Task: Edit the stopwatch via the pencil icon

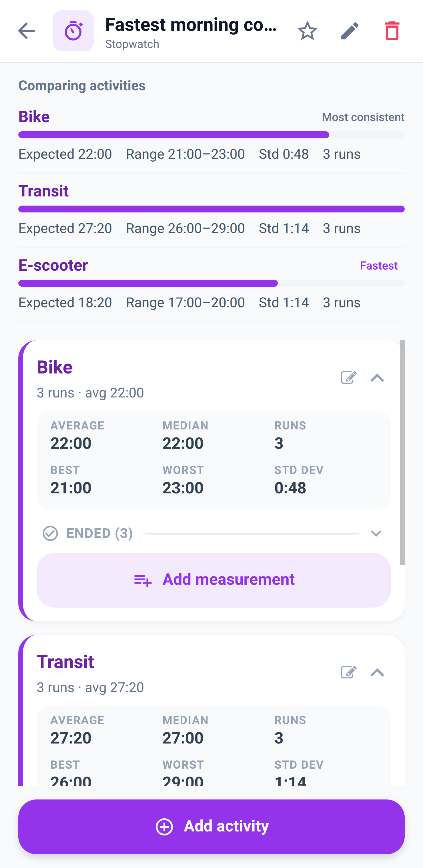Action: 350,31
